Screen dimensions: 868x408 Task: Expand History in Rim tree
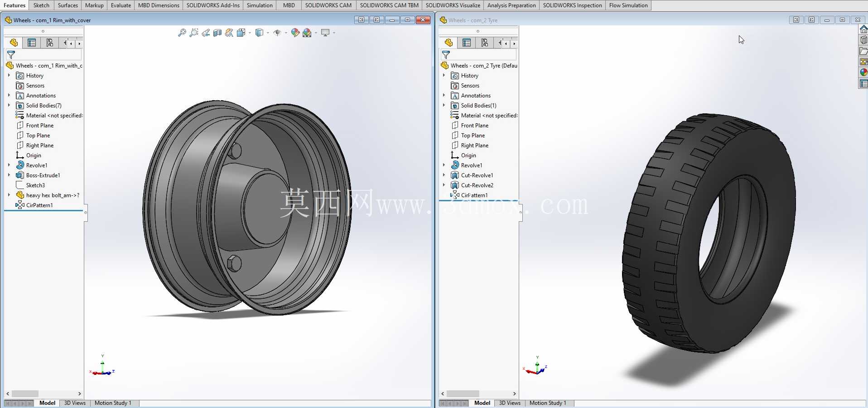[x=9, y=75]
